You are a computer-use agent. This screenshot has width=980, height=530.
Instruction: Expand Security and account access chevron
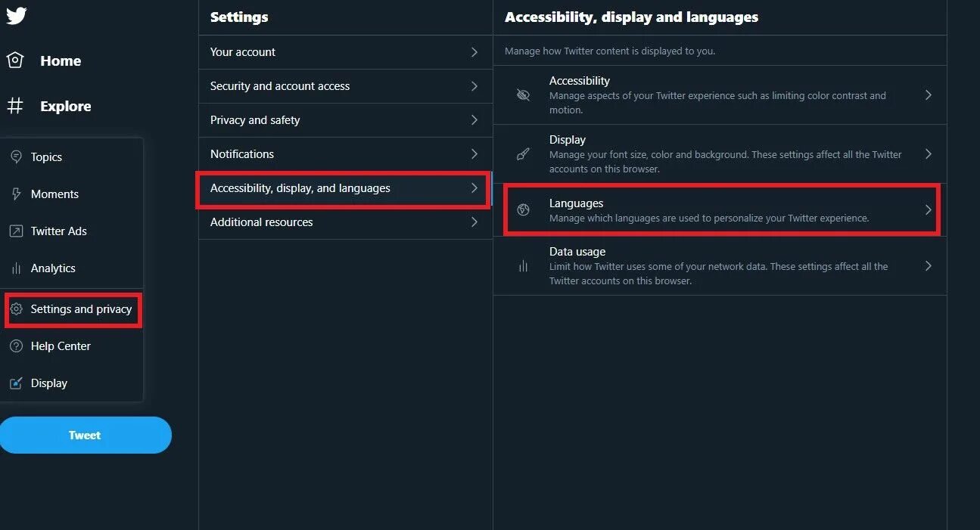tap(474, 86)
